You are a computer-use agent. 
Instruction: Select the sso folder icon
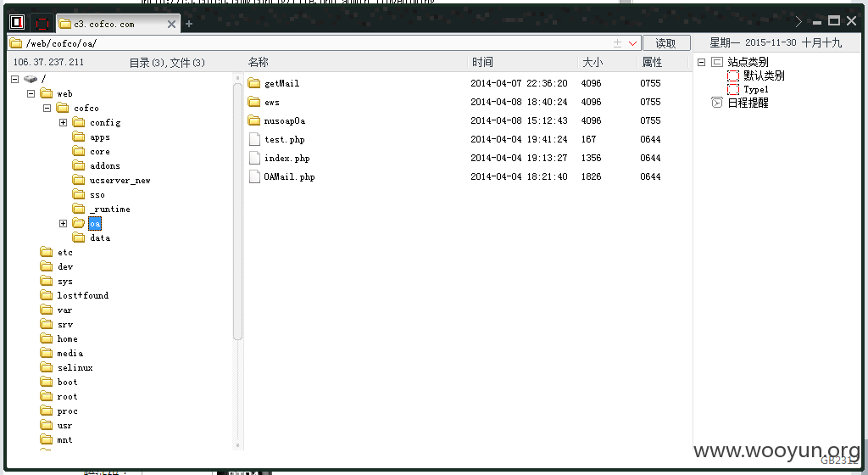coord(79,194)
